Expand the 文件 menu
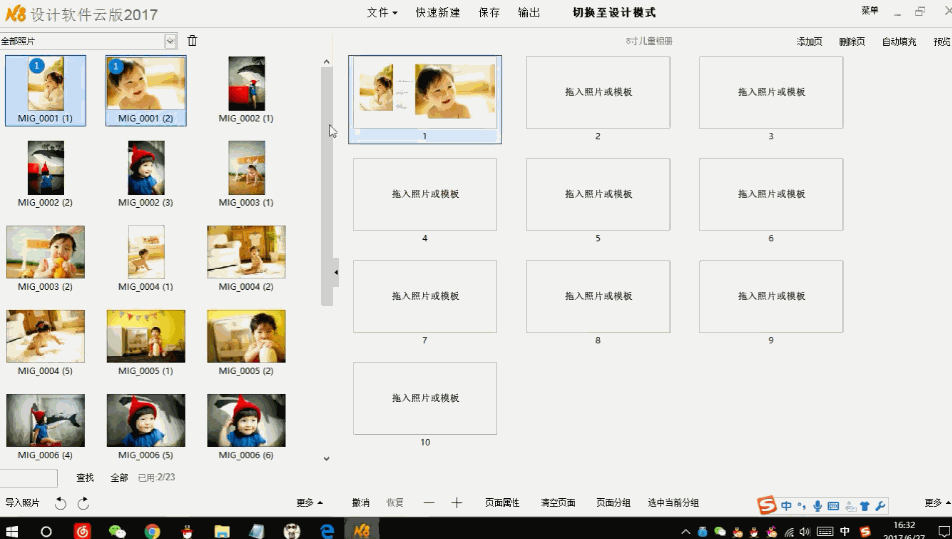This screenshot has width=952, height=539. (381, 13)
